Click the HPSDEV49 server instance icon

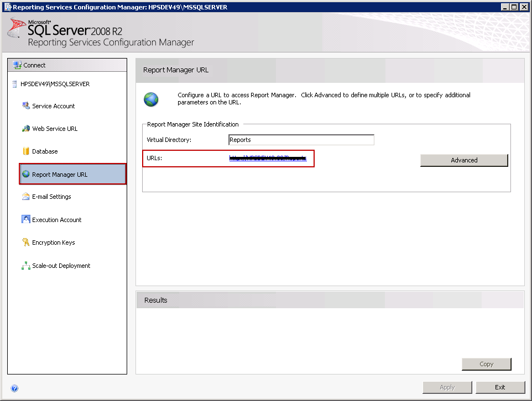pyautogui.click(x=14, y=84)
